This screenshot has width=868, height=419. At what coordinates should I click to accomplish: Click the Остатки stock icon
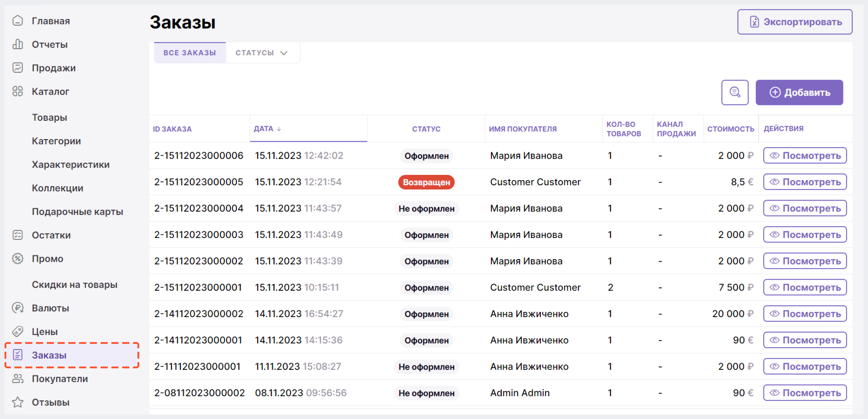(17, 235)
